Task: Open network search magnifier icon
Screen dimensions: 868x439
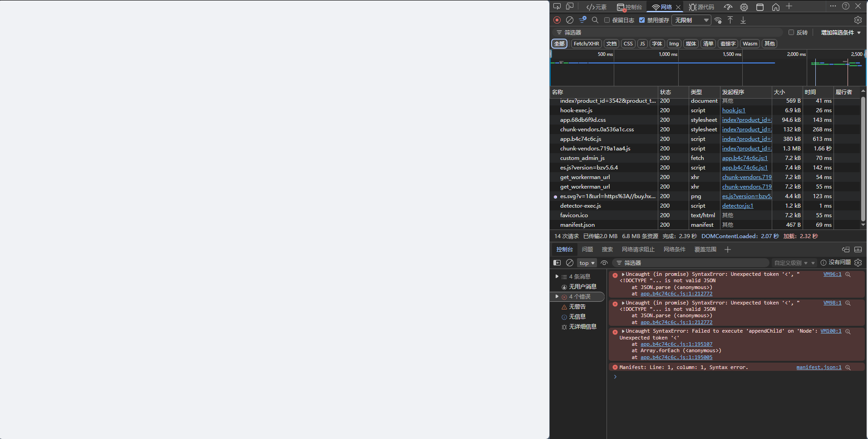Action: tap(595, 20)
